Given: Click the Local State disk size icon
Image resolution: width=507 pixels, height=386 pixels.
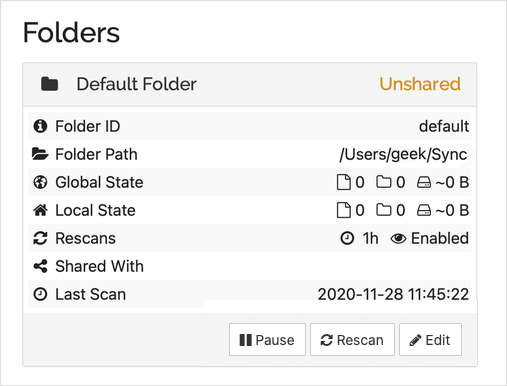Looking at the screenshot, I should click(x=424, y=211).
